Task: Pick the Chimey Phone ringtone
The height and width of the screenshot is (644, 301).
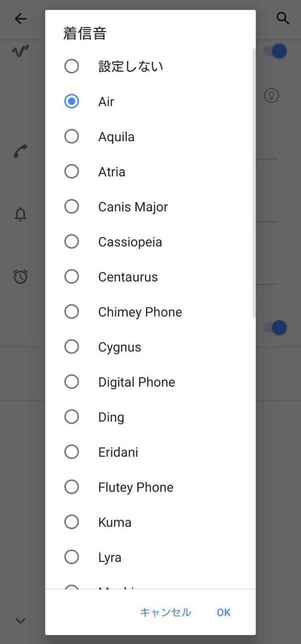Action: click(x=72, y=312)
